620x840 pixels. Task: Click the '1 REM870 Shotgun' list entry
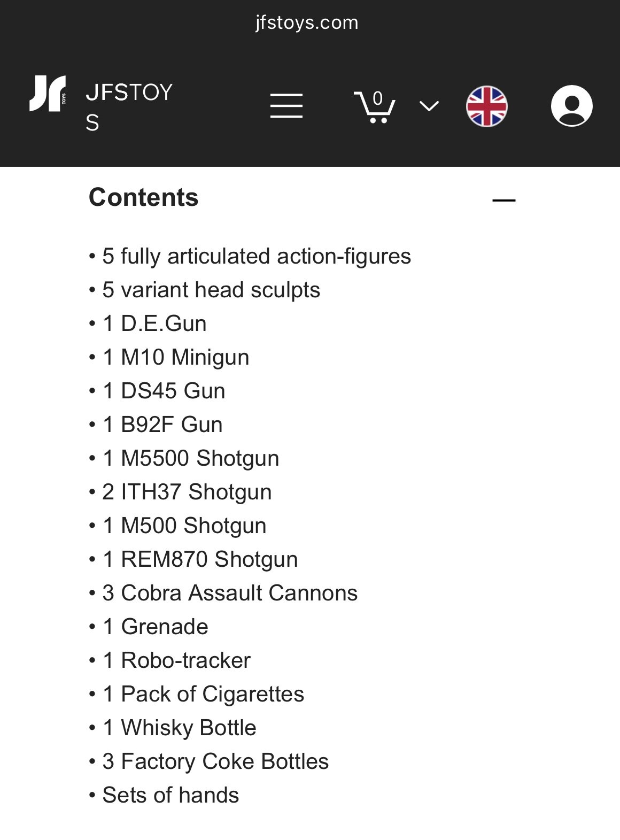193,559
